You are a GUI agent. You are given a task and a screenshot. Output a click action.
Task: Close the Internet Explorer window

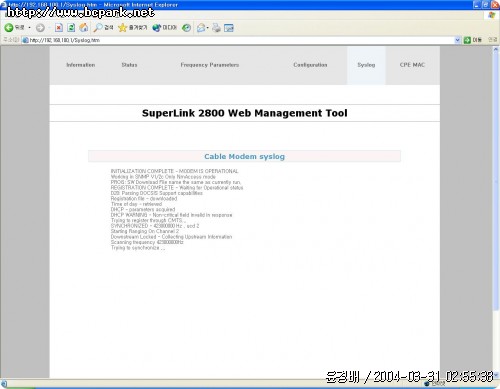[x=495, y=5]
